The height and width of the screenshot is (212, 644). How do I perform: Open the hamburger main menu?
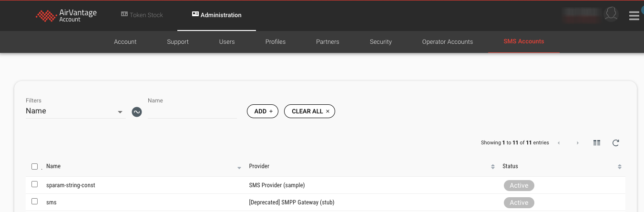(x=634, y=16)
